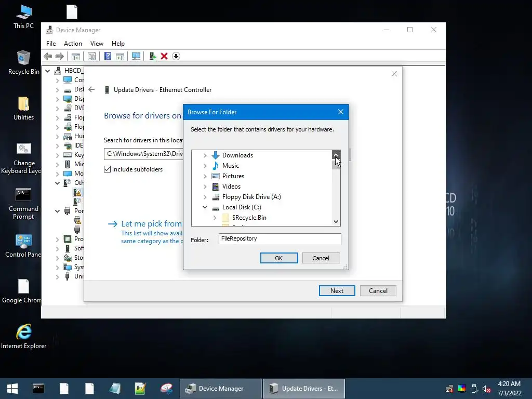Expand the Videos folder node
Screen dimensions: 532x399
click(x=205, y=187)
